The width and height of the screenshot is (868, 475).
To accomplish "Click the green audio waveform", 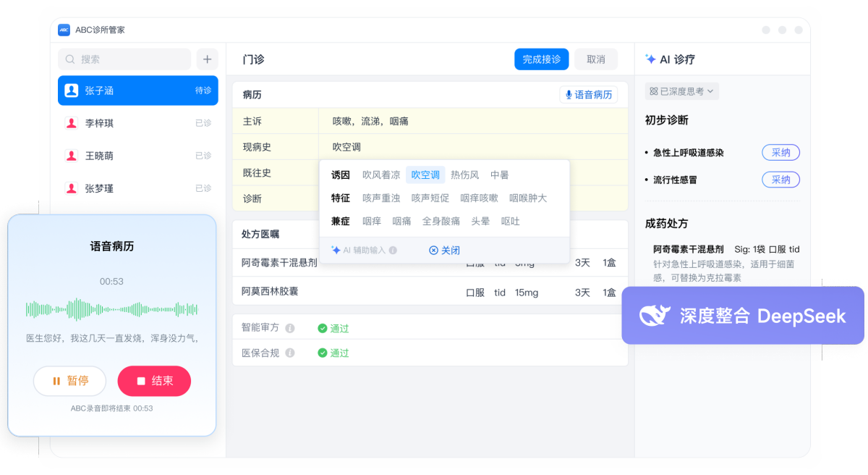I will 111,309.
